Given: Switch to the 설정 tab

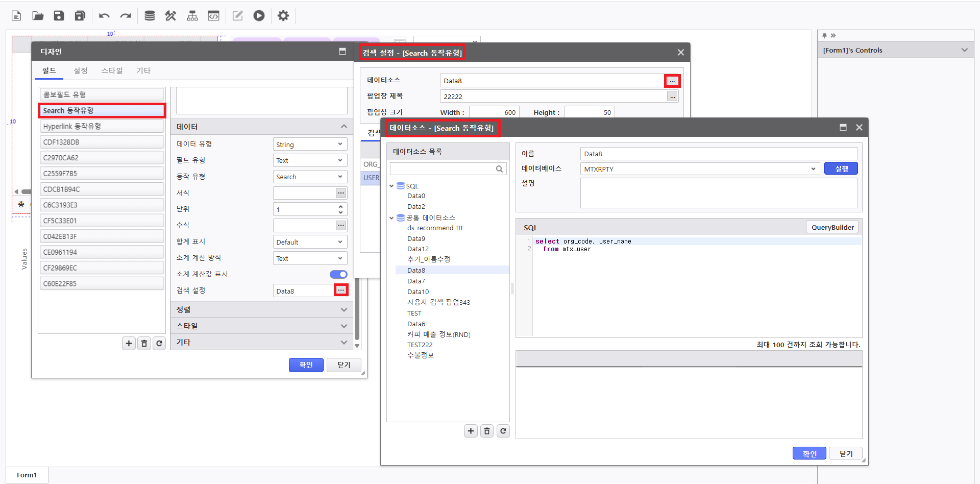Looking at the screenshot, I should click(x=80, y=70).
